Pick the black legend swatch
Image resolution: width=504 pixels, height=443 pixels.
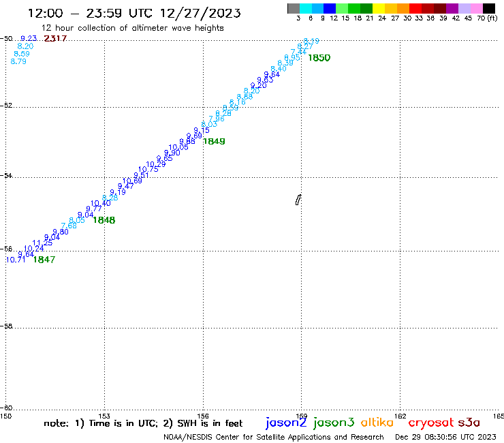[x=489, y=8]
